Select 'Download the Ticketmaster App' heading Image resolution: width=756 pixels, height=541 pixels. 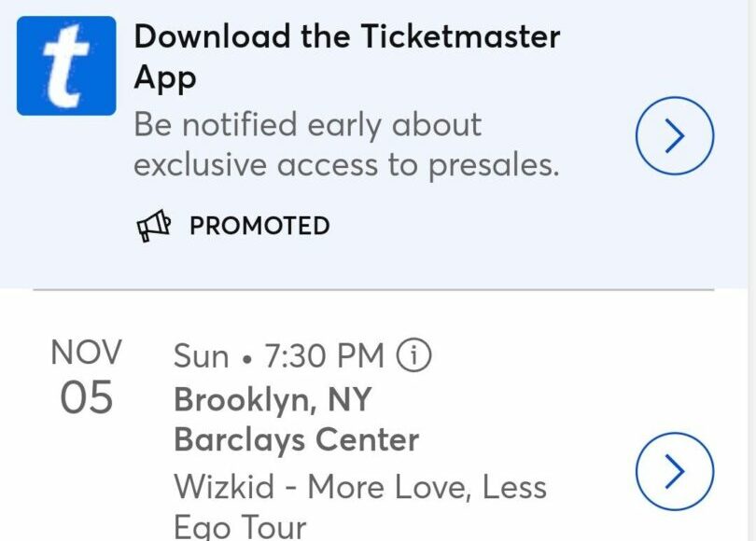pyautogui.click(x=346, y=37)
